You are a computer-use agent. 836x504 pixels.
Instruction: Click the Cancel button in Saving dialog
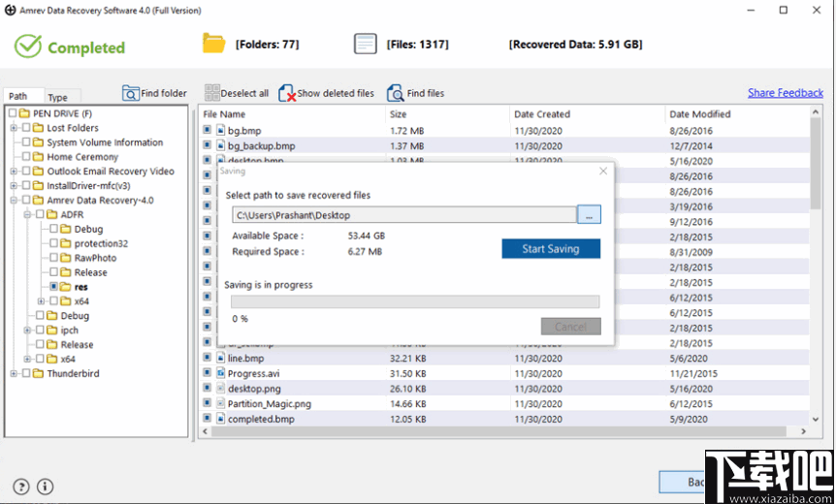[570, 327]
